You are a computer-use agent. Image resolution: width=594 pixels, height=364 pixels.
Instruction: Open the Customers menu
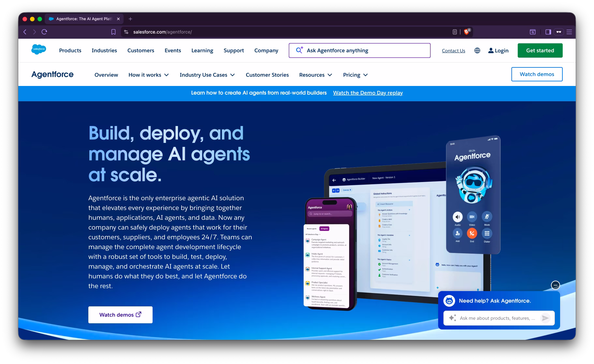(141, 50)
